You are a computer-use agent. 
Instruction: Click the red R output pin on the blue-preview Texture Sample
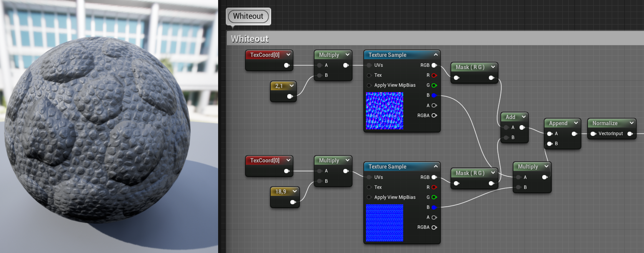point(434,187)
